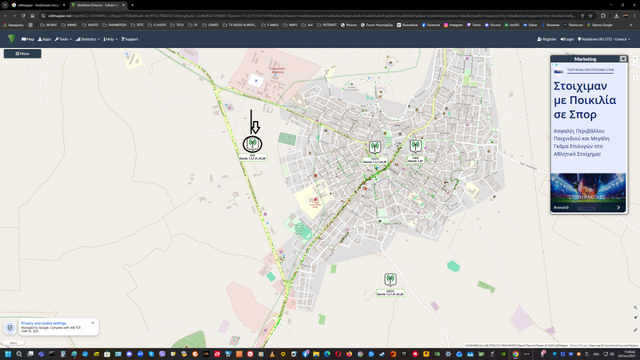Open the Privacy and cookie settings link

click(43, 323)
